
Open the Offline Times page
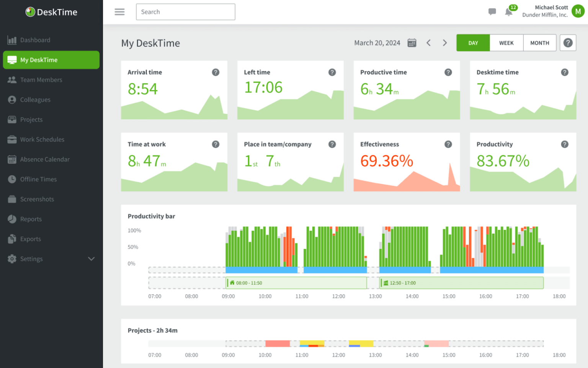(x=38, y=179)
